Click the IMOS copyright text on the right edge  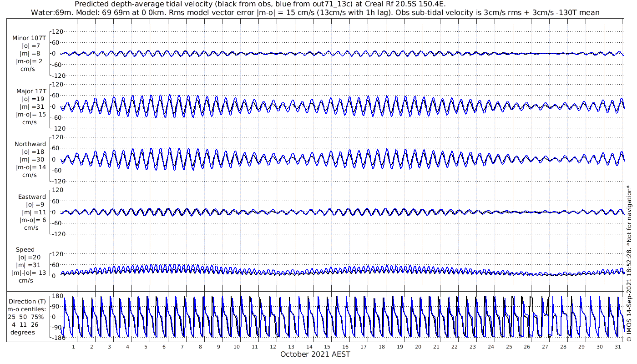(x=629, y=263)
